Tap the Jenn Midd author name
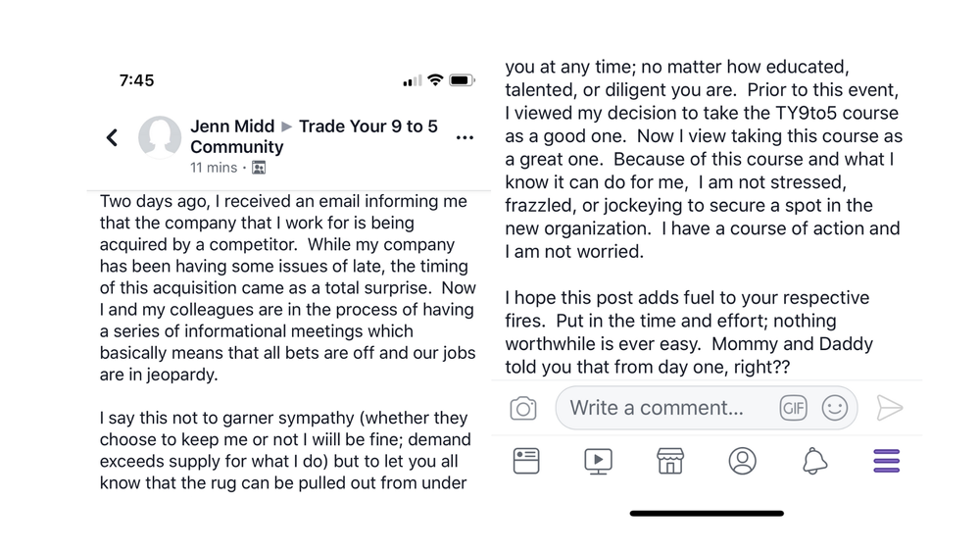 tap(232, 126)
